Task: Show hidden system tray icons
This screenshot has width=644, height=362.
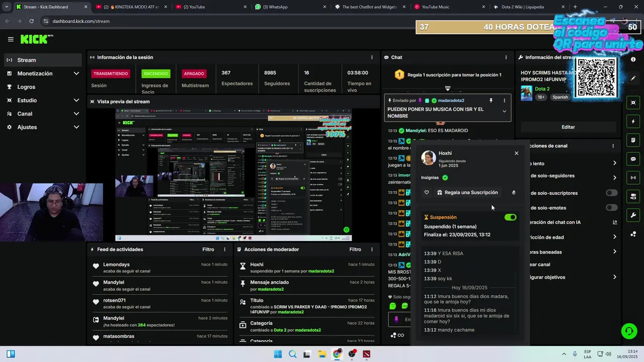Action: (x=563, y=354)
